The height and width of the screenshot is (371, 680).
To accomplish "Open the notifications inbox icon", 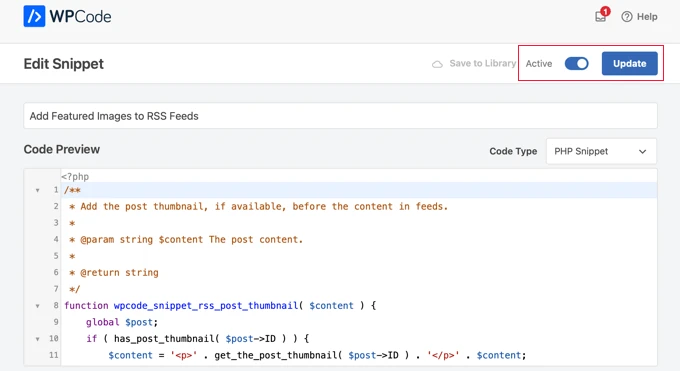I will tap(601, 16).
